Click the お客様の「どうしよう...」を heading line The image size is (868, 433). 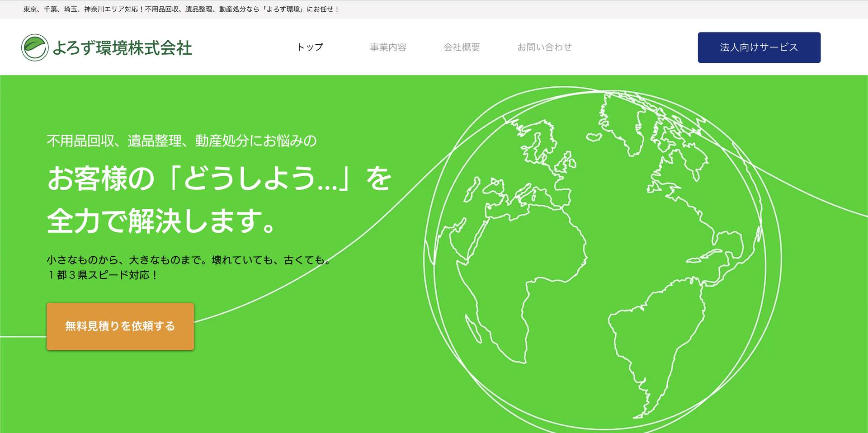click(x=219, y=178)
